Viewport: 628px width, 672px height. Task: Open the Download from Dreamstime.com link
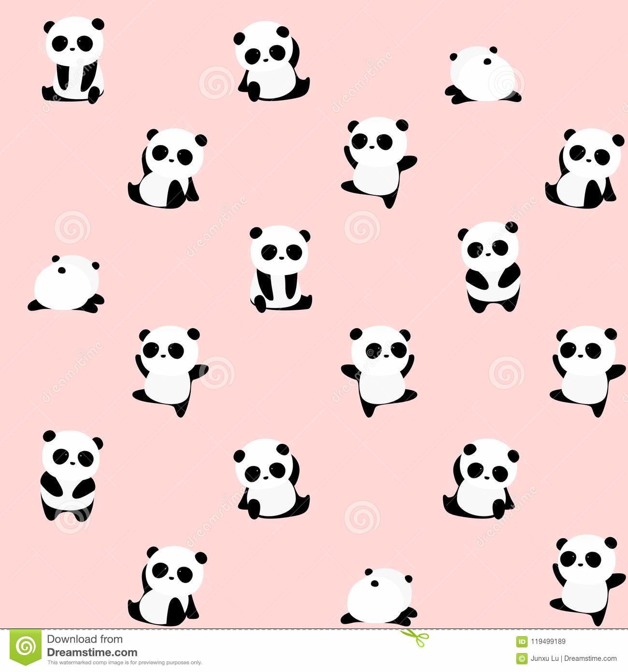92,645
